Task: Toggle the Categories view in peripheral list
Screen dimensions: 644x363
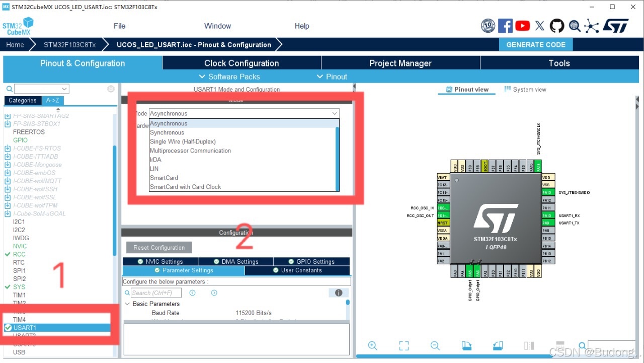Action: tap(22, 100)
